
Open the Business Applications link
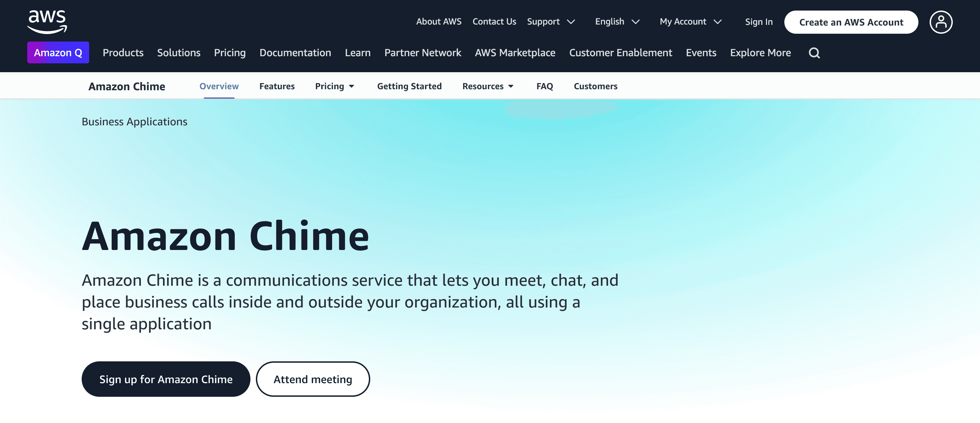(134, 122)
